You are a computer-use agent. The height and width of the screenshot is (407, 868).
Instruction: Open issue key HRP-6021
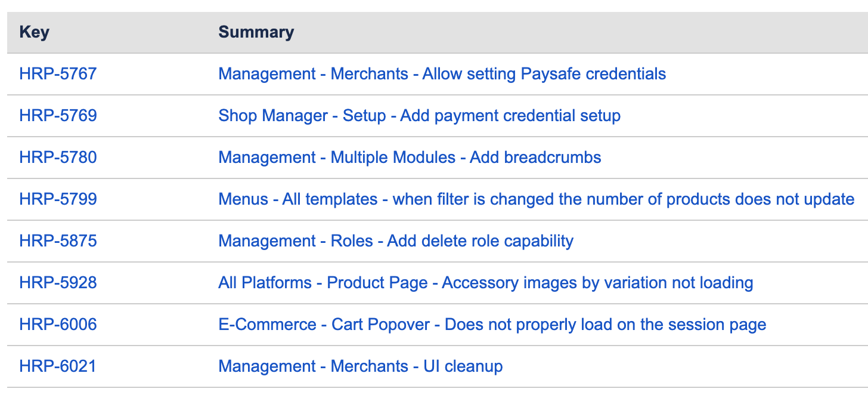pos(57,366)
